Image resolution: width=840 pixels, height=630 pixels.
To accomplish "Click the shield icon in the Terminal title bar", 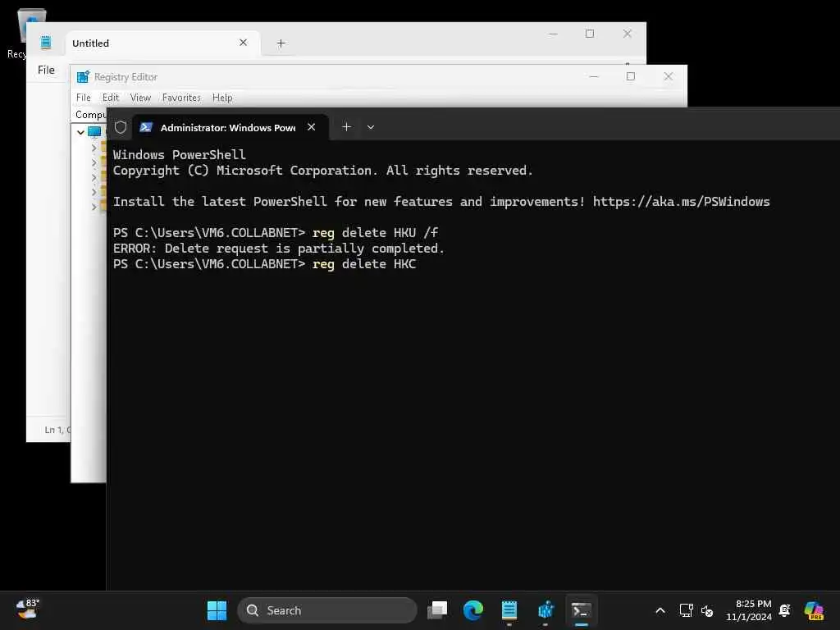I will tap(121, 127).
